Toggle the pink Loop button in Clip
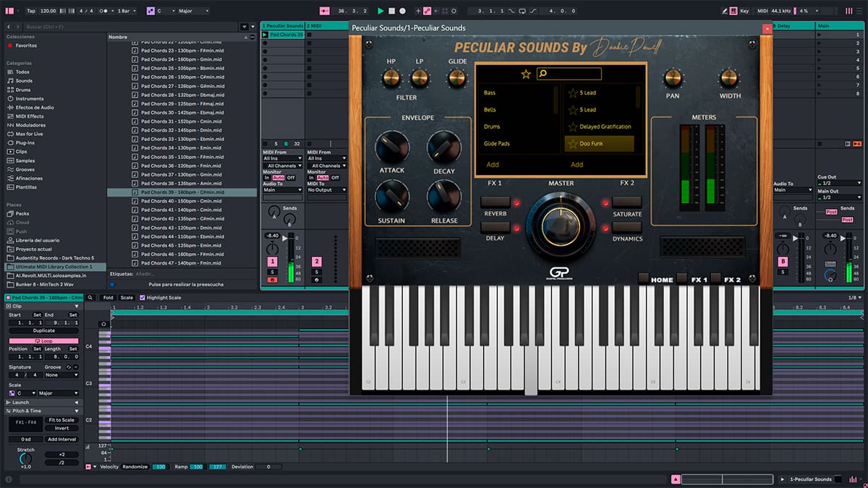 [44, 341]
